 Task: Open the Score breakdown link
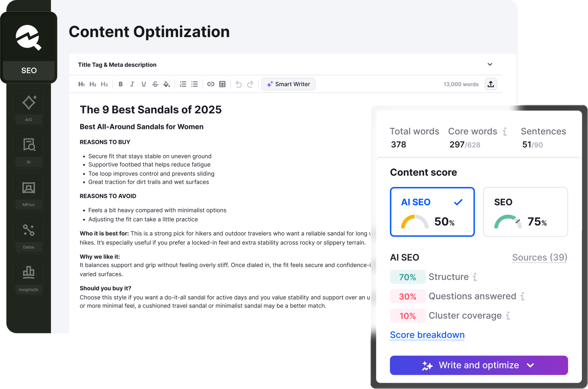(x=427, y=335)
